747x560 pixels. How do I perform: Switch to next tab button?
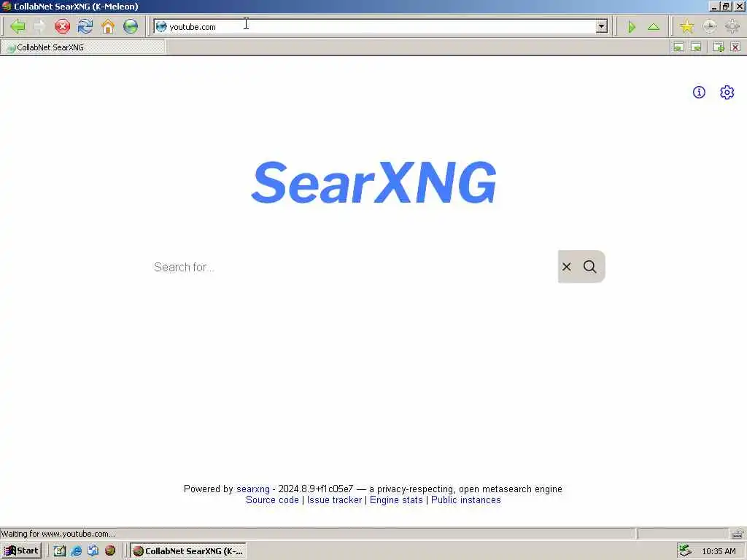(x=696, y=47)
